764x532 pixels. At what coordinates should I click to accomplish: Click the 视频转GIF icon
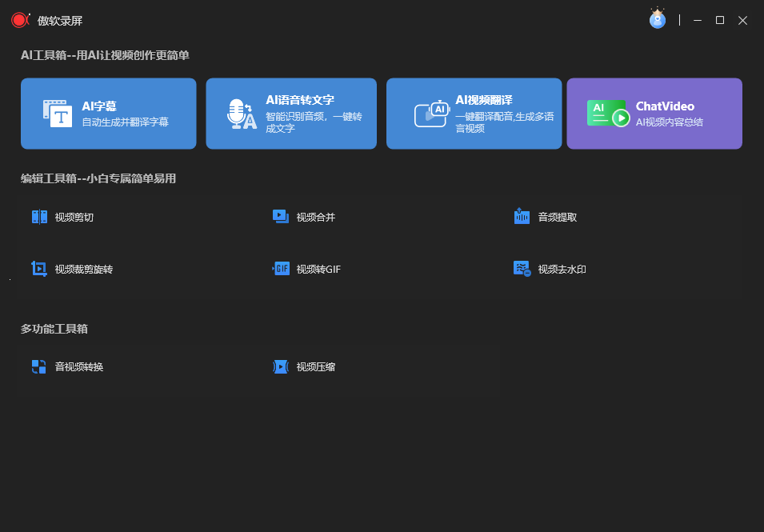click(281, 269)
